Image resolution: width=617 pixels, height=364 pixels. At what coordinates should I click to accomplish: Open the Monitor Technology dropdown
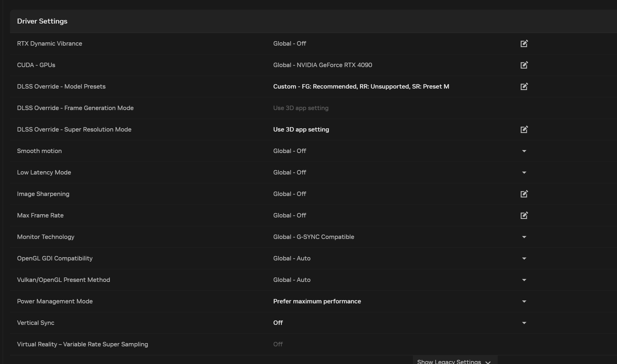(x=524, y=237)
